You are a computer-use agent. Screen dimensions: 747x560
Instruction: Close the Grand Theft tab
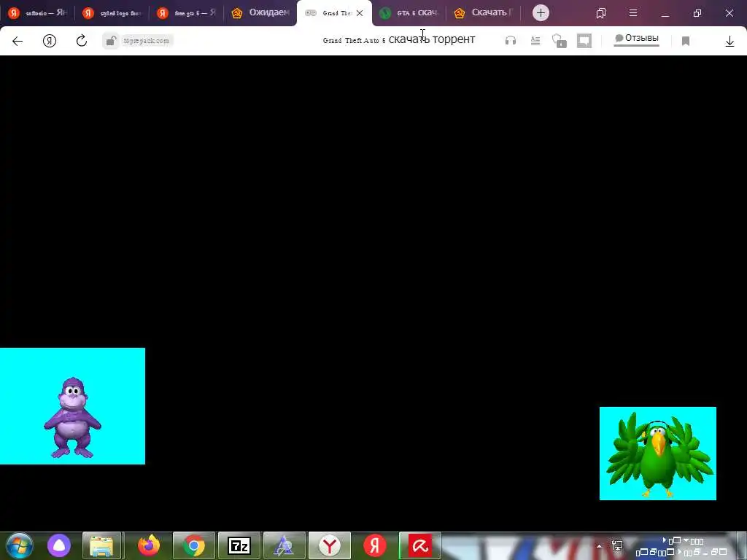tap(360, 13)
